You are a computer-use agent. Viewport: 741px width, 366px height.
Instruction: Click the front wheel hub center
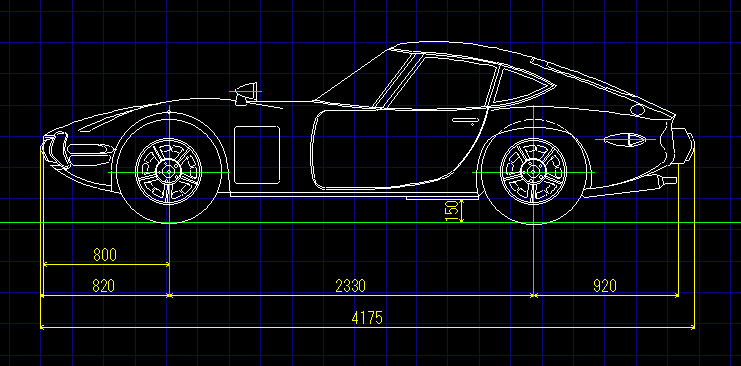[x=169, y=172]
